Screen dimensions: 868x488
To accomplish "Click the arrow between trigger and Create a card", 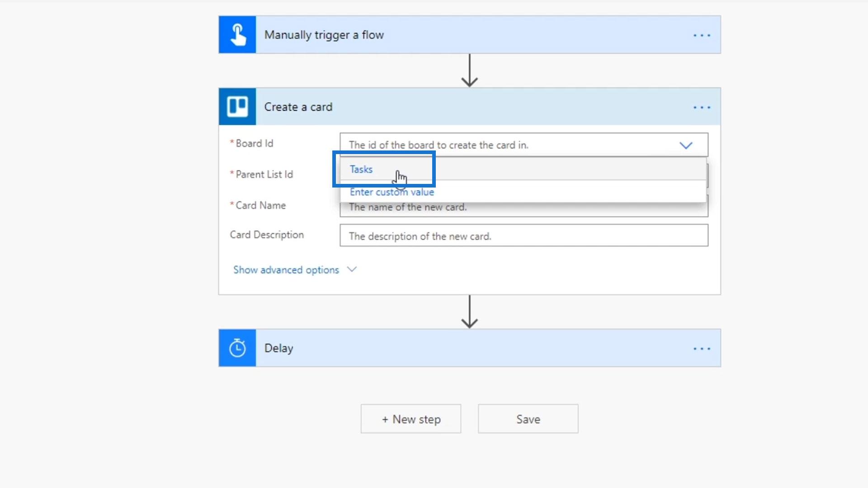I will [469, 70].
